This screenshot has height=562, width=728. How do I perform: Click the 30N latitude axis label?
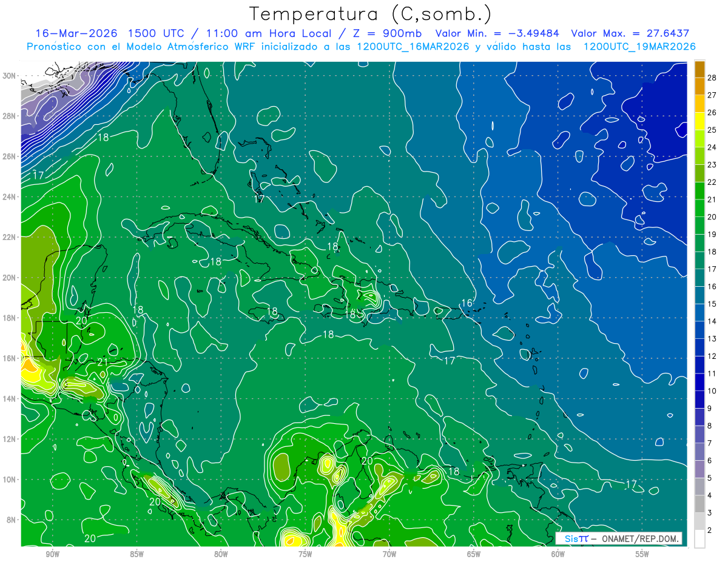pos(10,76)
